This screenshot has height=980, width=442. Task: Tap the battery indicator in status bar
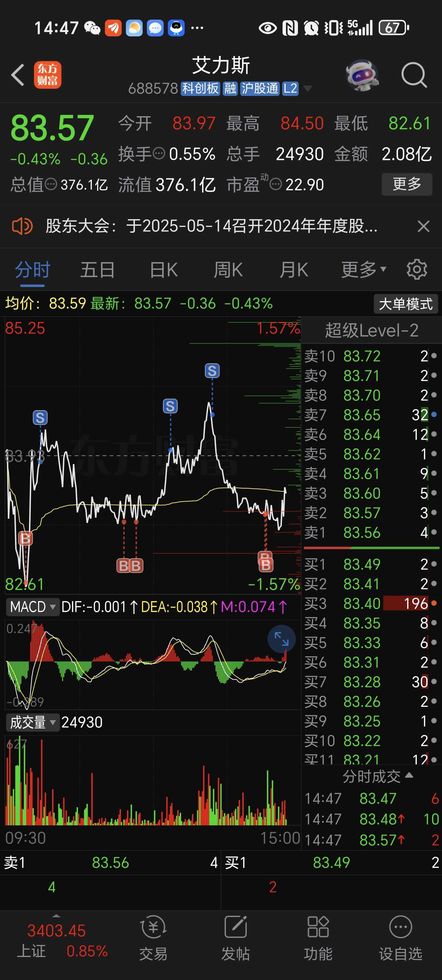394,28
